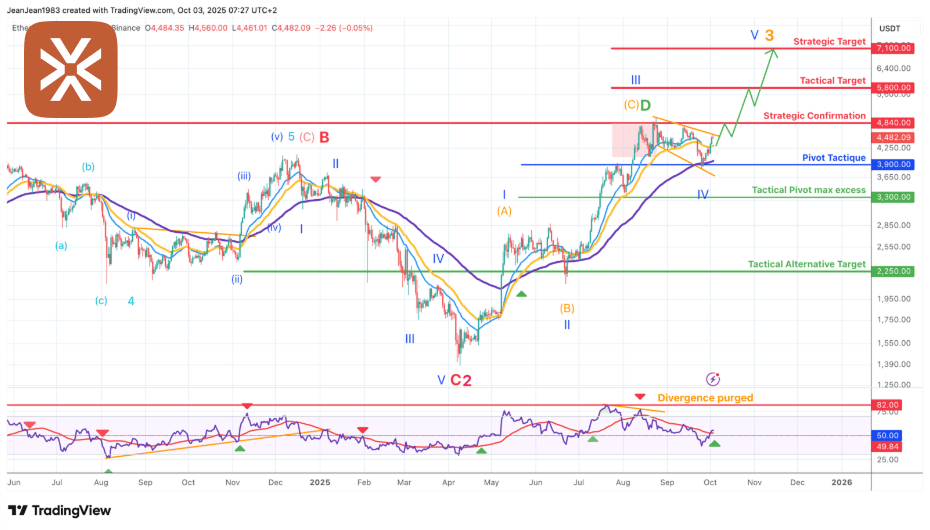Click the purple lightning event icon
Screen dimensions: 930x530
[x=712, y=379]
